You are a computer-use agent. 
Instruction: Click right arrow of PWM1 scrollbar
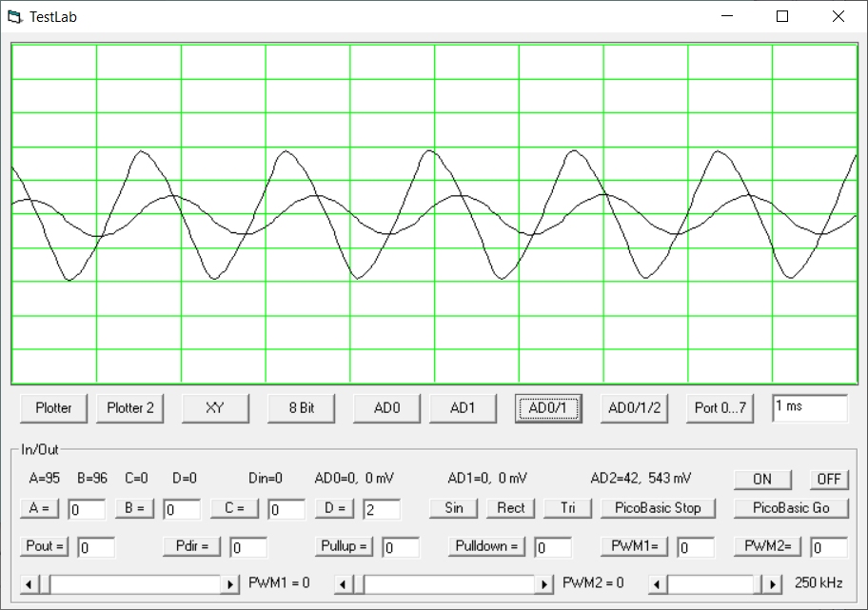pyautogui.click(x=230, y=583)
